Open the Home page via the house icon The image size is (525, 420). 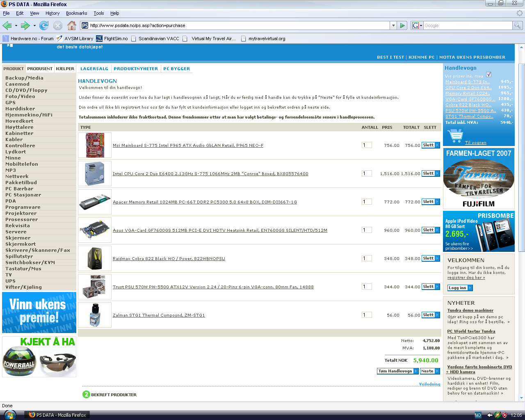coord(72,25)
